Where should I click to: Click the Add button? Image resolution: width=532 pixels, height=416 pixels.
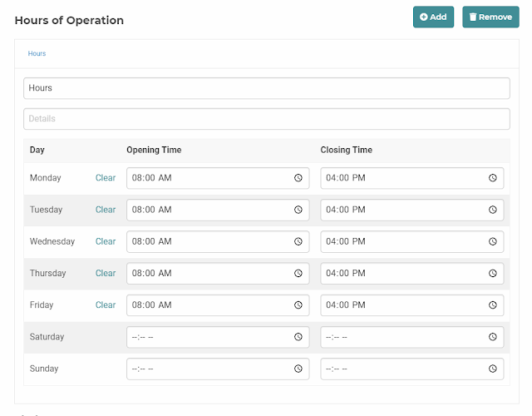tap(433, 17)
